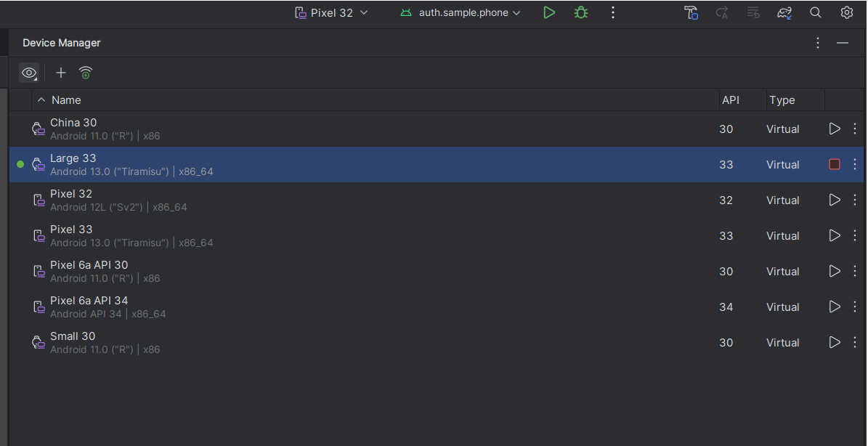Open Device Manager panel options menu
868x446 pixels.
pyautogui.click(x=818, y=43)
